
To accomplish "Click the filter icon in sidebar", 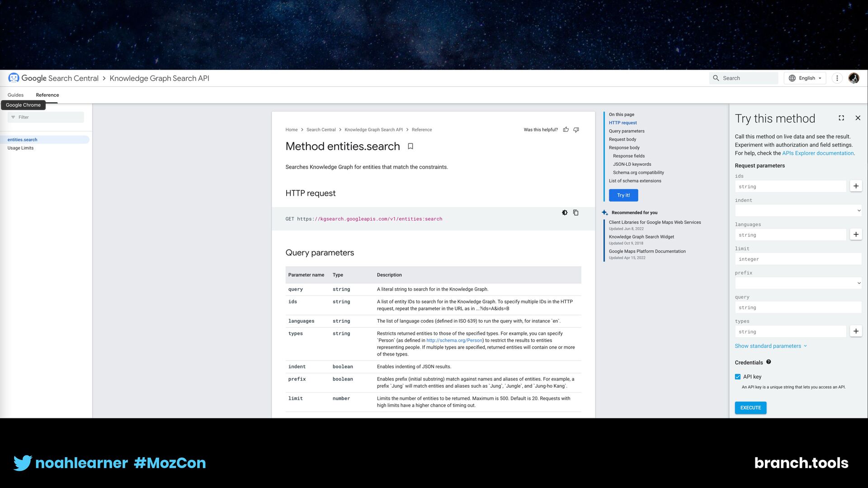I will (13, 117).
